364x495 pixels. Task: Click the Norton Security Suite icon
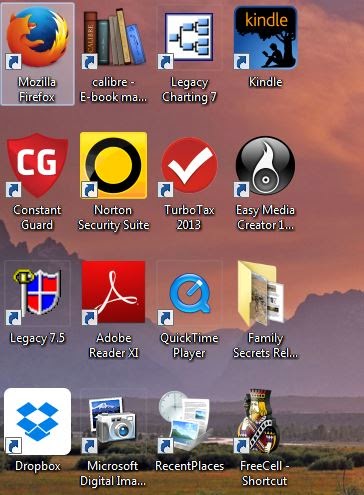point(113,165)
